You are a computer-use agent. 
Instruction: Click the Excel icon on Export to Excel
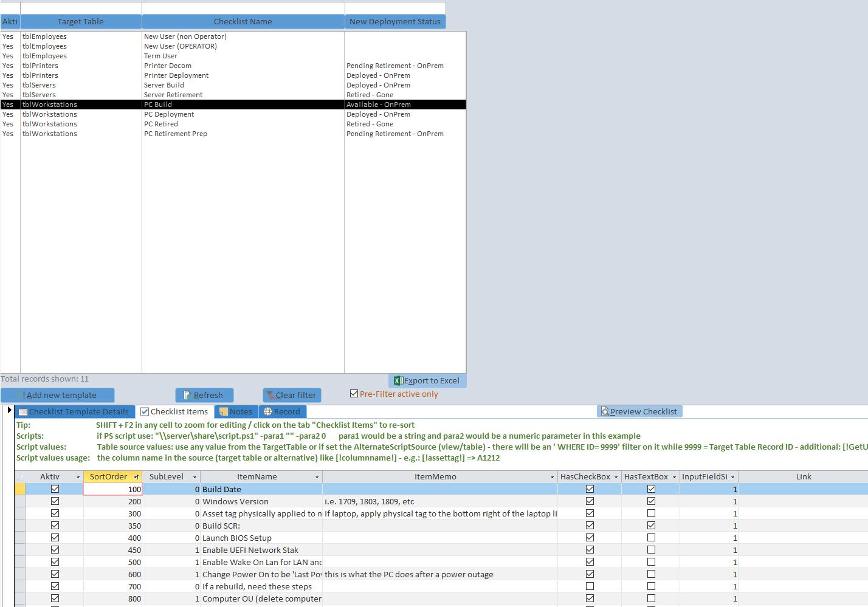398,380
